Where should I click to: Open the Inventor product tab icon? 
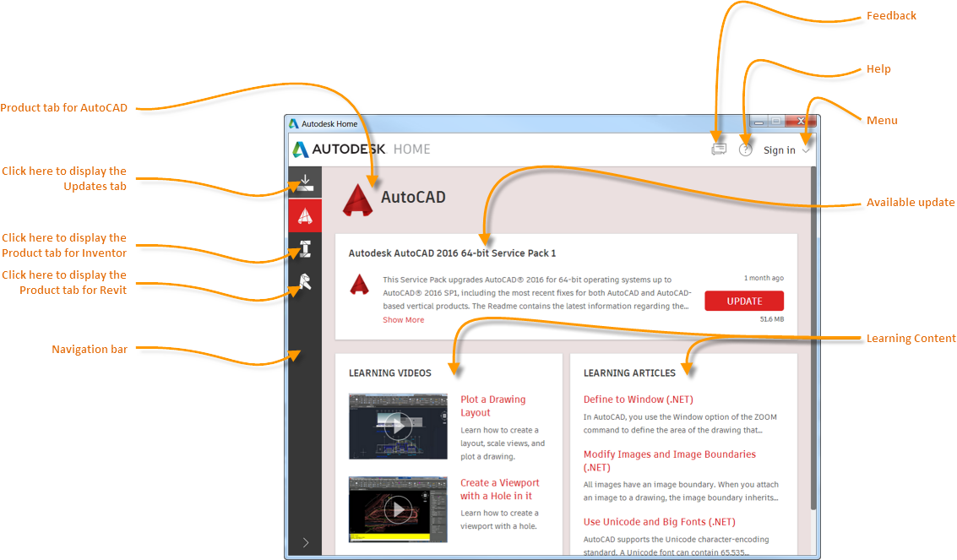304,248
